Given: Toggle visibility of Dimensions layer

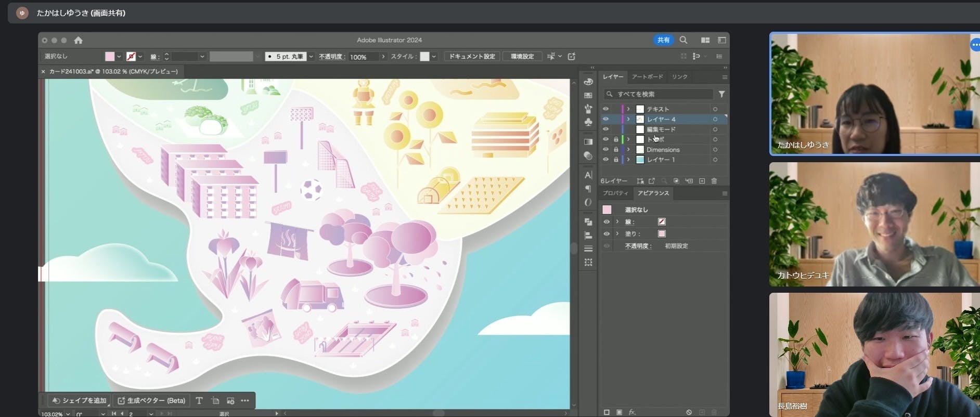Looking at the screenshot, I should click(x=605, y=150).
